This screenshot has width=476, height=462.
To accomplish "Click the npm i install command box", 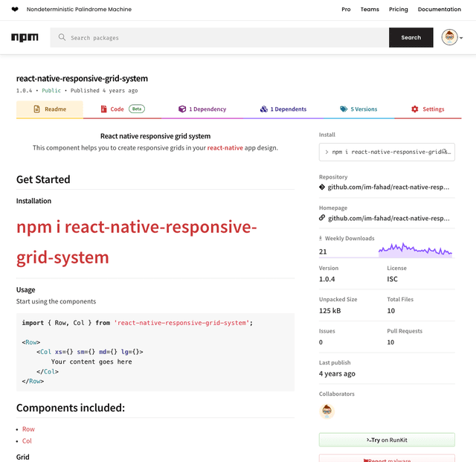I will 387,152.
